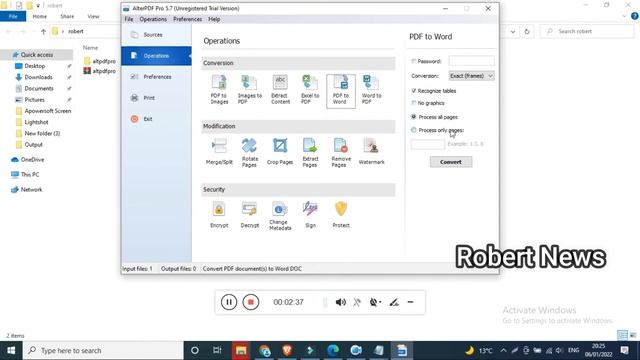Open the Share tab in Explorer ribbon
The width and height of the screenshot is (640, 360).
pyautogui.click(x=67, y=16)
